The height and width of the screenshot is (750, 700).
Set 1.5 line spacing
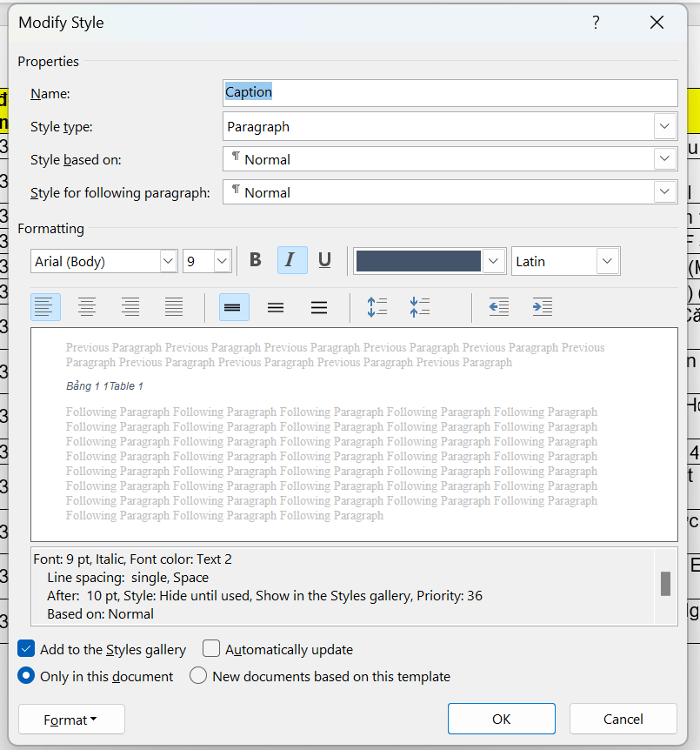[276, 307]
